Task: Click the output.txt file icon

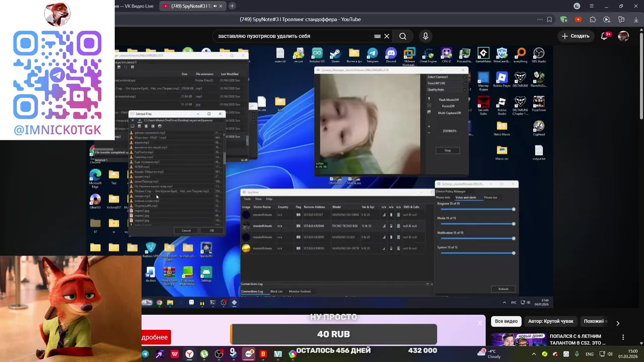Action: (539, 153)
